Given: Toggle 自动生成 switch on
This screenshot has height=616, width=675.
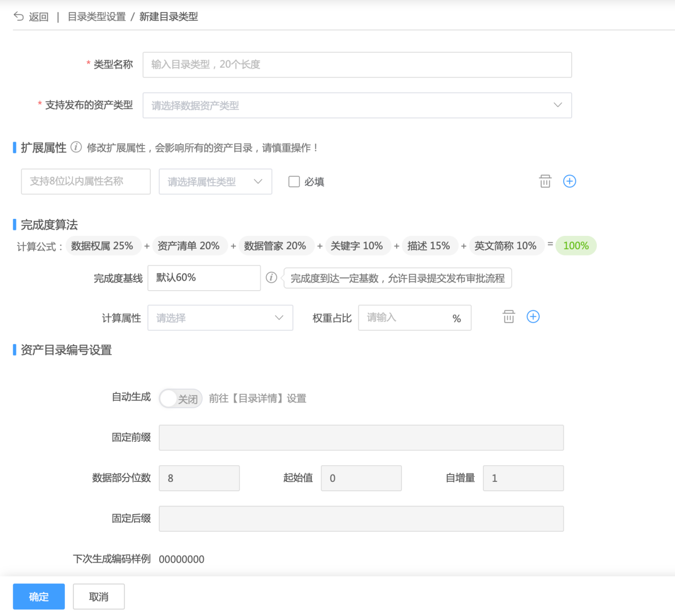Looking at the screenshot, I should [181, 398].
